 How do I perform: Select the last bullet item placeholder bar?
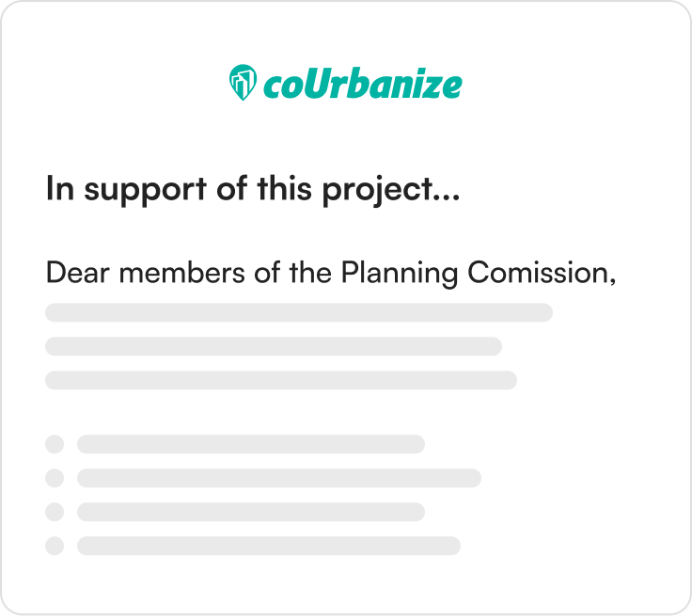click(x=269, y=545)
